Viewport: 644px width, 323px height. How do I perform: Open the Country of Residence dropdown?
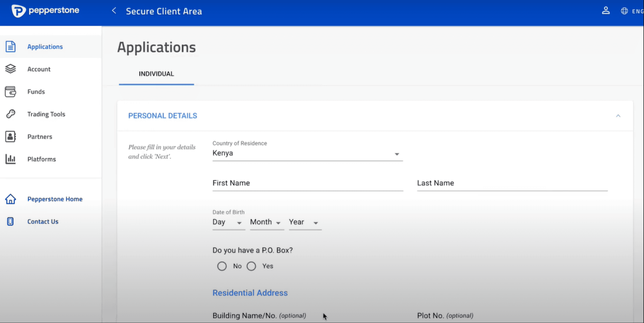[307, 153]
